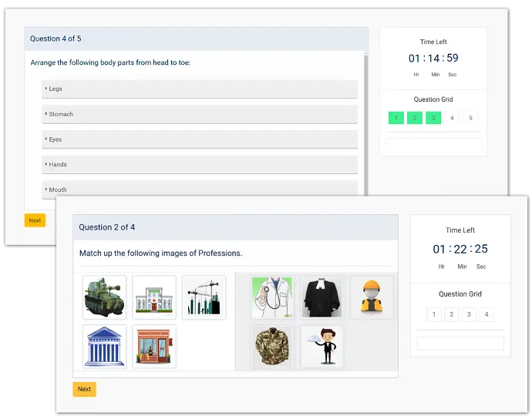Select the black lawyer robe image
The height and width of the screenshot is (419, 532).
(x=322, y=297)
